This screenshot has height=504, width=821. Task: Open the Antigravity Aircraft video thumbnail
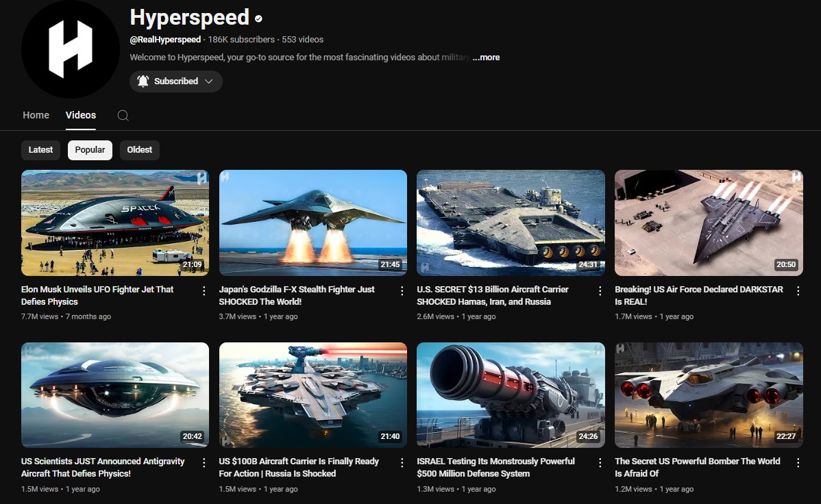pos(114,395)
